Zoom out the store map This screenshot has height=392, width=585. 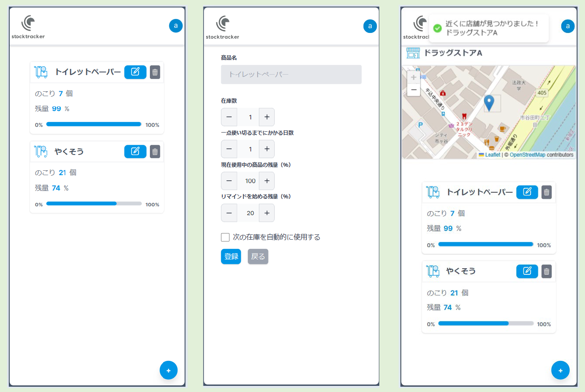(x=414, y=90)
